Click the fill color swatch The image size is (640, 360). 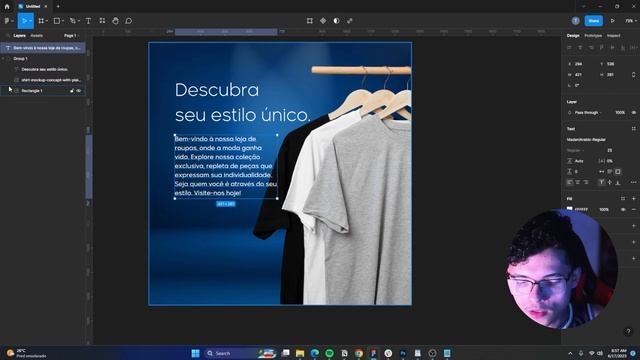569,209
